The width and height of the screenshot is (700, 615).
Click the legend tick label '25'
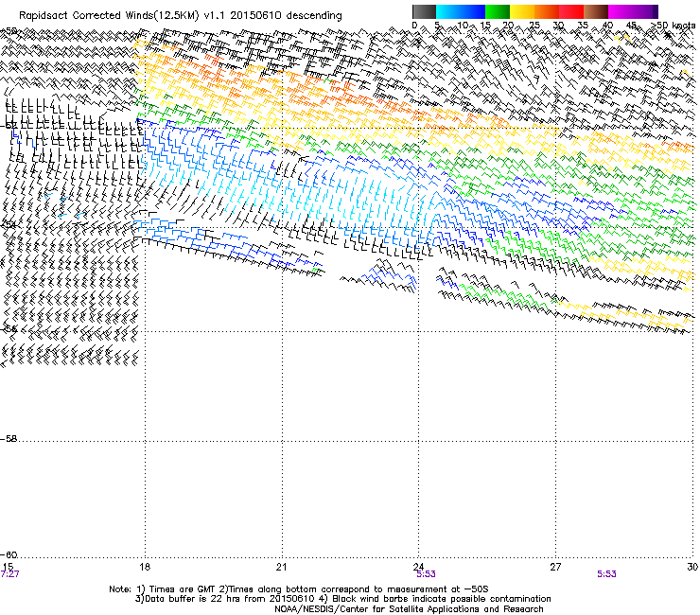(534, 26)
